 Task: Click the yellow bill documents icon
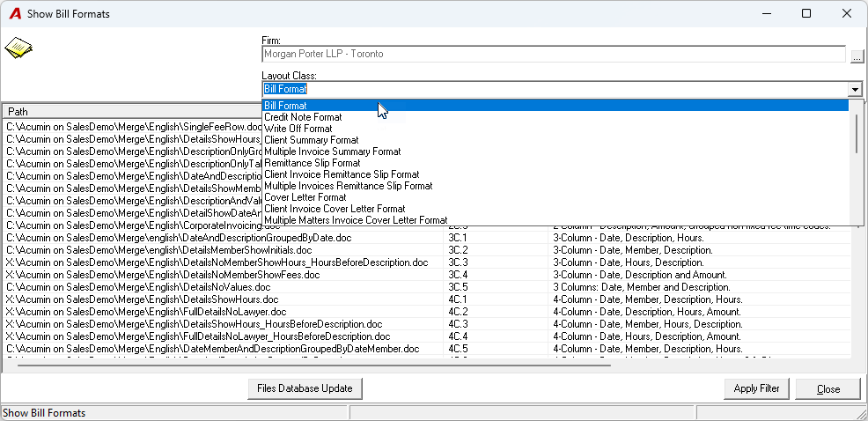18,48
